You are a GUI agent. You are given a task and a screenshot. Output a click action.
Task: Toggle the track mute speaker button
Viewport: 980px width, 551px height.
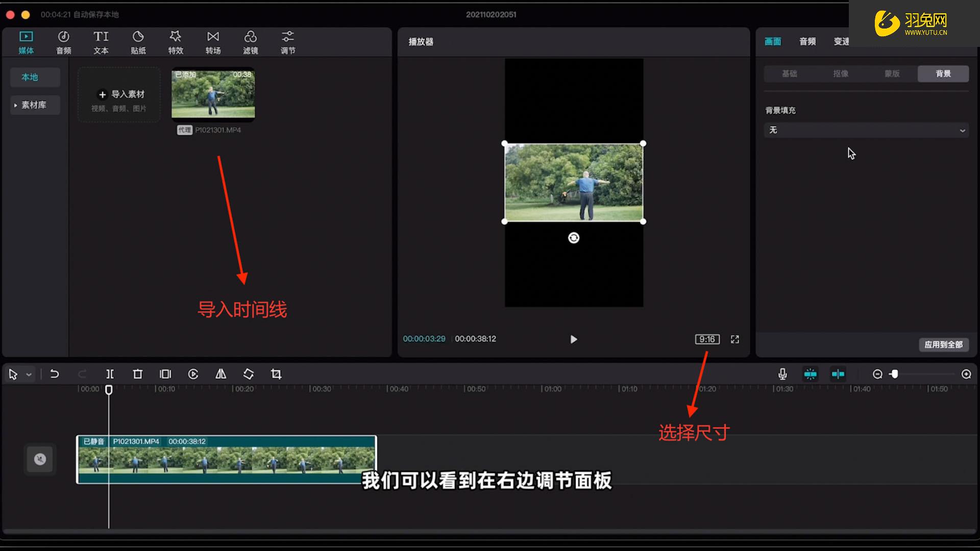coord(40,459)
